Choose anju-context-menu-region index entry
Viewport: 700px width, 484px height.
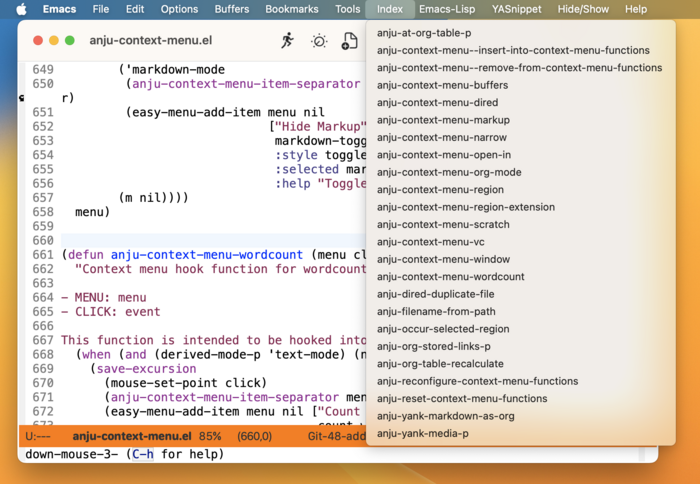[x=521, y=190]
